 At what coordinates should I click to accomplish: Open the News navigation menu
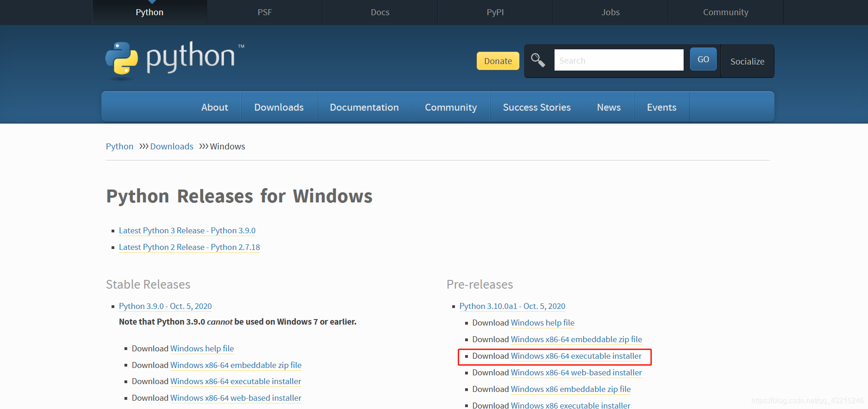608,107
